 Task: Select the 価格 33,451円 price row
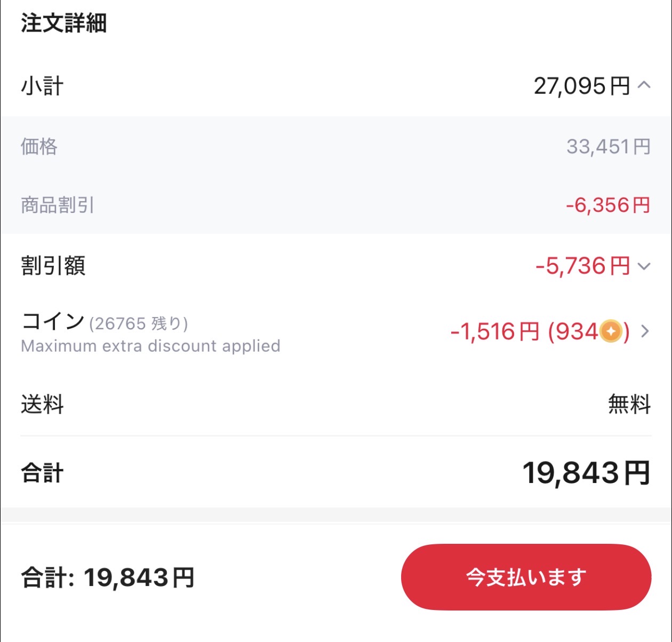[609, 147]
